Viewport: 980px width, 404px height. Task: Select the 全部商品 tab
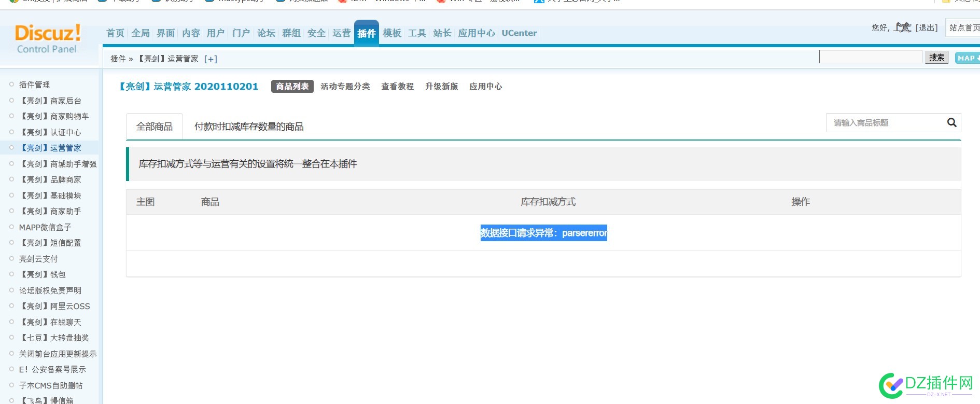point(155,127)
